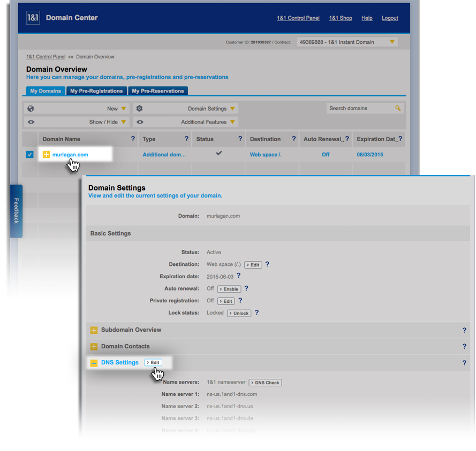
Task: Switch to the My Pre-Registrations tab
Action: pos(96,91)
